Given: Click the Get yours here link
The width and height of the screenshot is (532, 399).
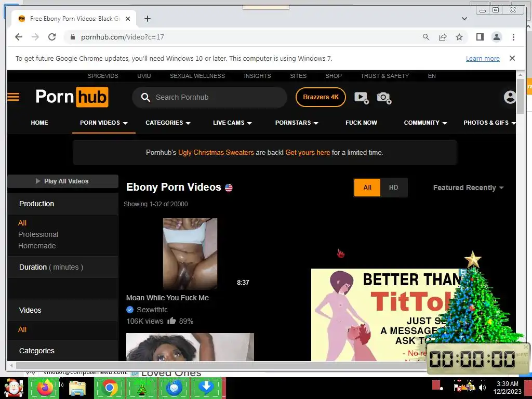Looking at the screenshot, I should point(308,153).
